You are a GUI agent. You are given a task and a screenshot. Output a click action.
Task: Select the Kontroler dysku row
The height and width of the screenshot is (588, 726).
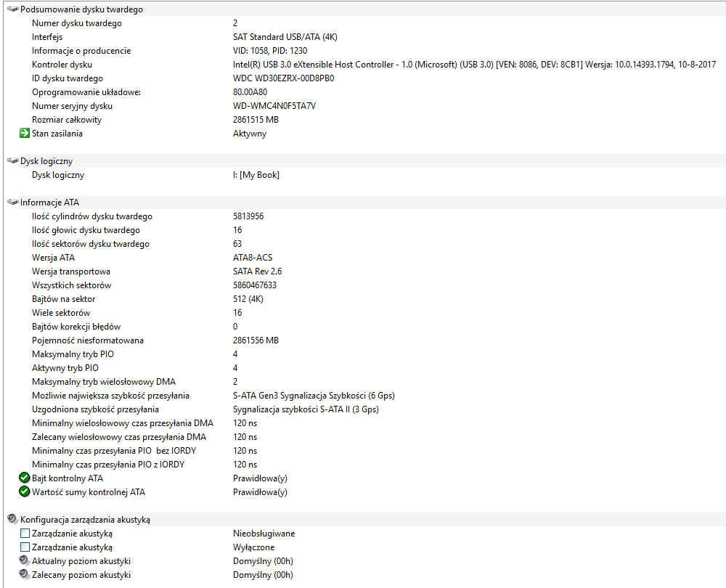tap(365, 65)
